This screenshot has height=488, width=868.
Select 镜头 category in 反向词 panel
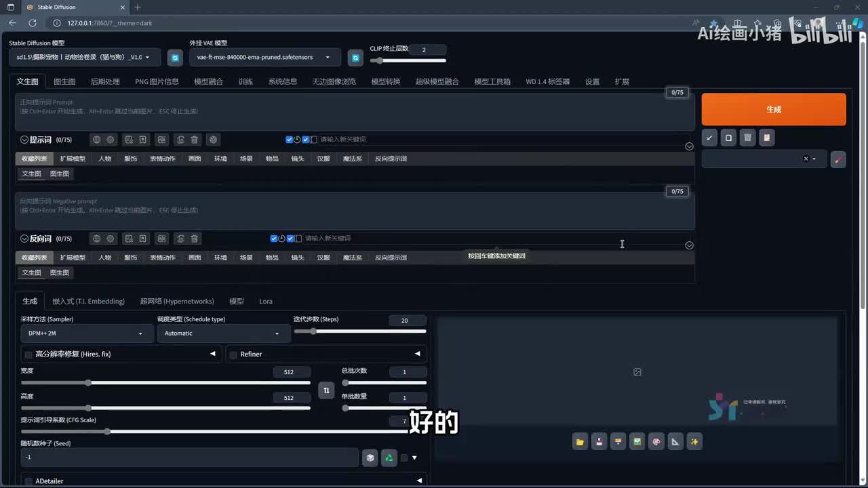pos(298,258)
